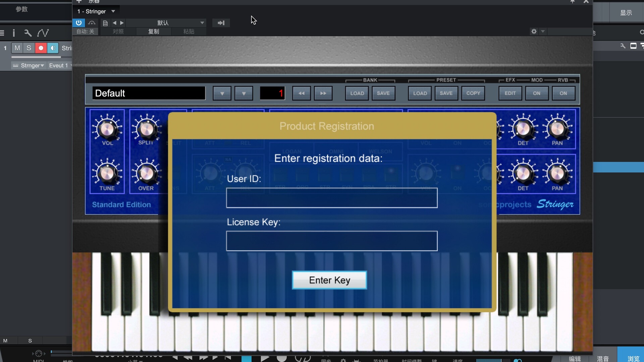Click the automation curve icon
This screenshot has width=644, height=362.
(43, 33)
